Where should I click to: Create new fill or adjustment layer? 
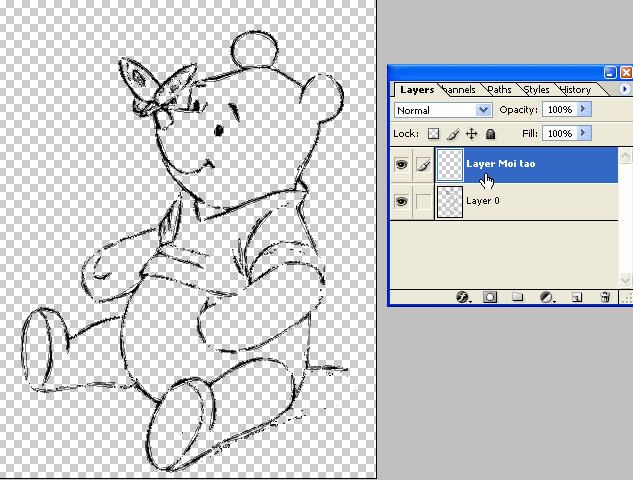point(547,298)
